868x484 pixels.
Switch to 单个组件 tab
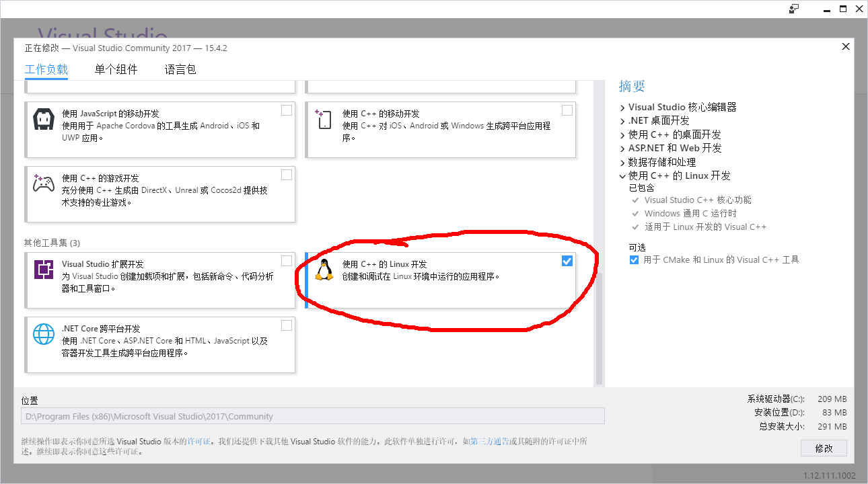point(116,69)
